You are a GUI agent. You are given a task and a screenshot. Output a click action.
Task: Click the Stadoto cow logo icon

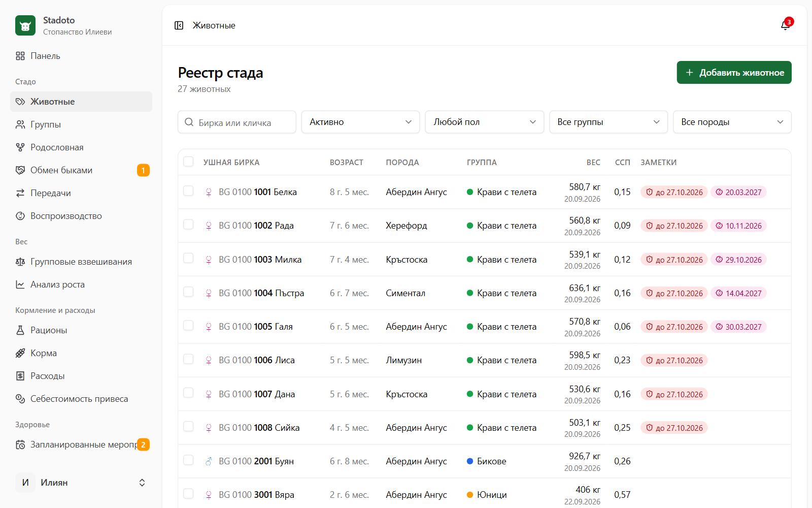coord(25,25)
